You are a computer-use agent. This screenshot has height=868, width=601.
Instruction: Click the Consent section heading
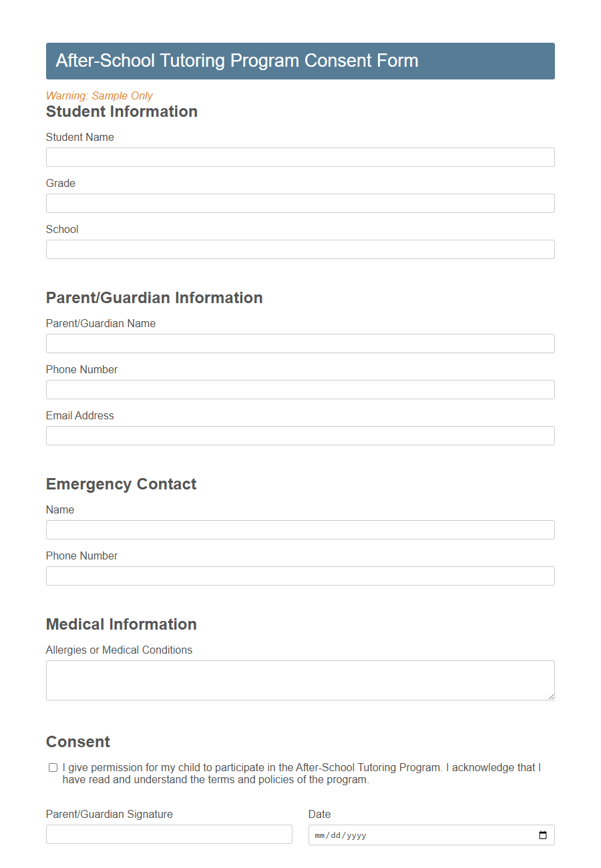[x=78, y=742]
